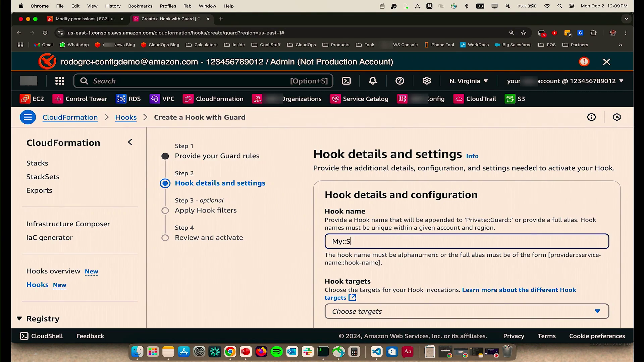Bookmark this page with the star icon
The height and width of the screenshot is (362, 644).
click(x=523, y=33)
